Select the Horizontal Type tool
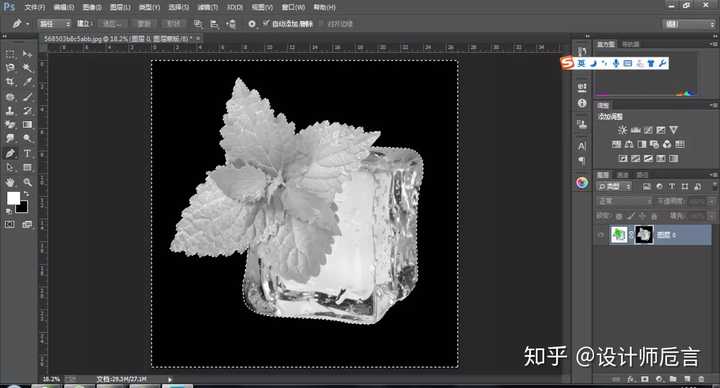This screenshot has height=388, width=720. (x=28, y=153)
